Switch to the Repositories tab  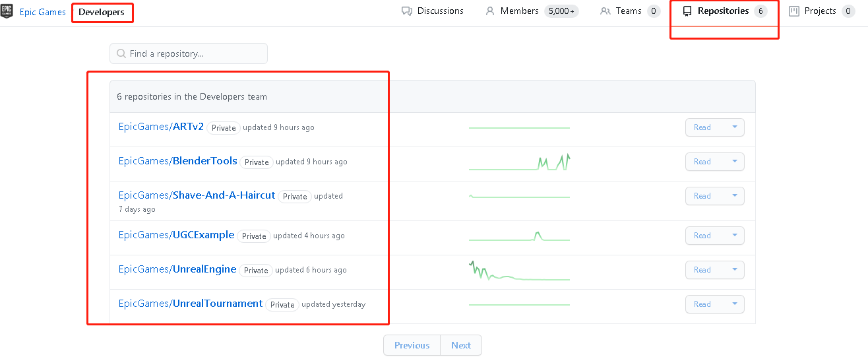724,11
